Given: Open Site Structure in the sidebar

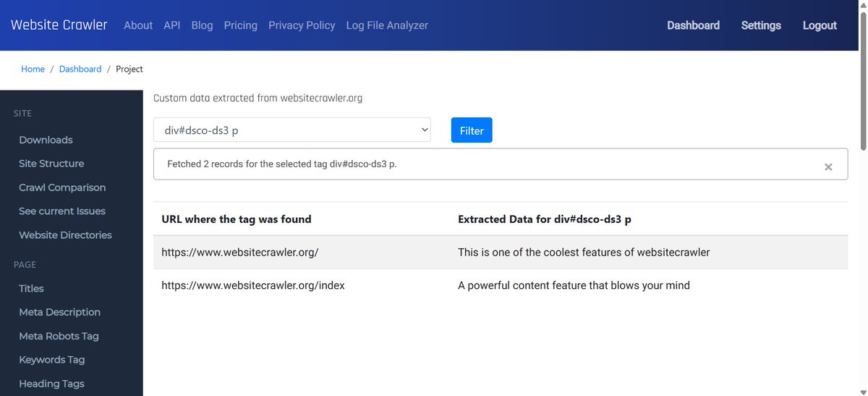Looking at the screenshot, I should point(51,164).
